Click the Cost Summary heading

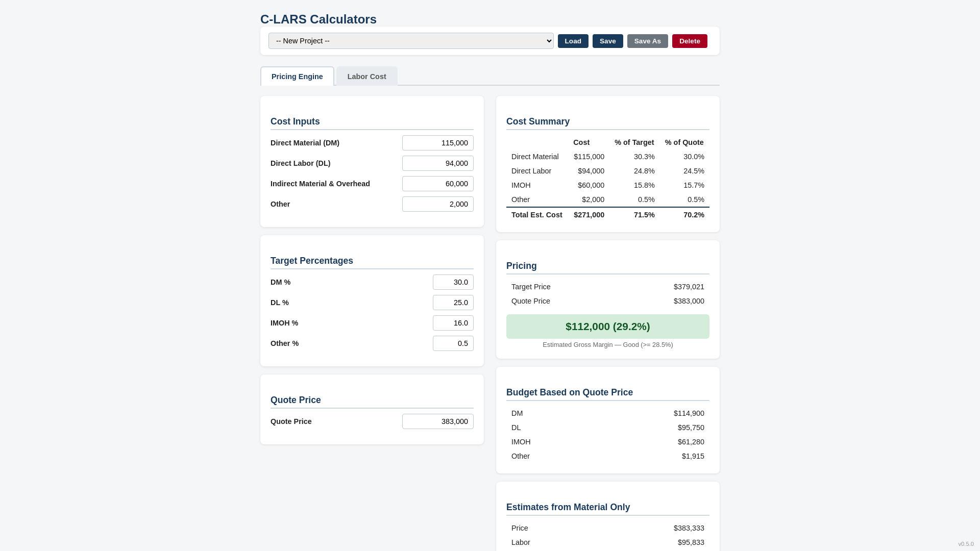[538, 121]
